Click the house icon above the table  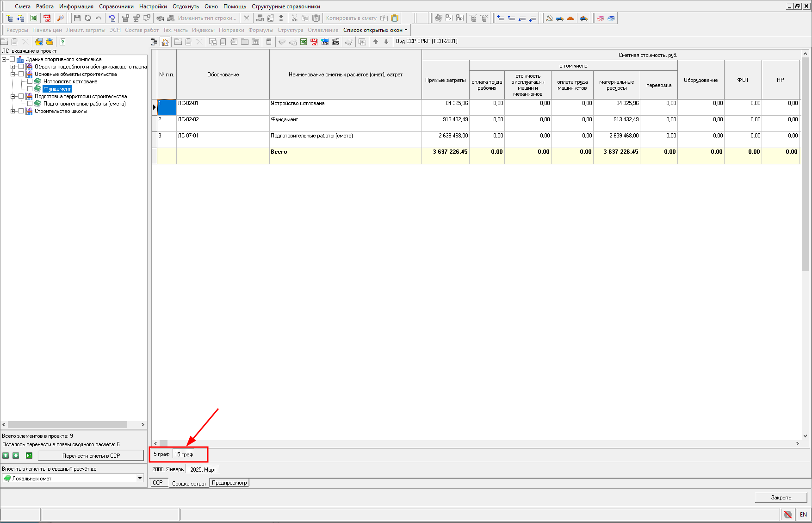[x=165, y=42]
